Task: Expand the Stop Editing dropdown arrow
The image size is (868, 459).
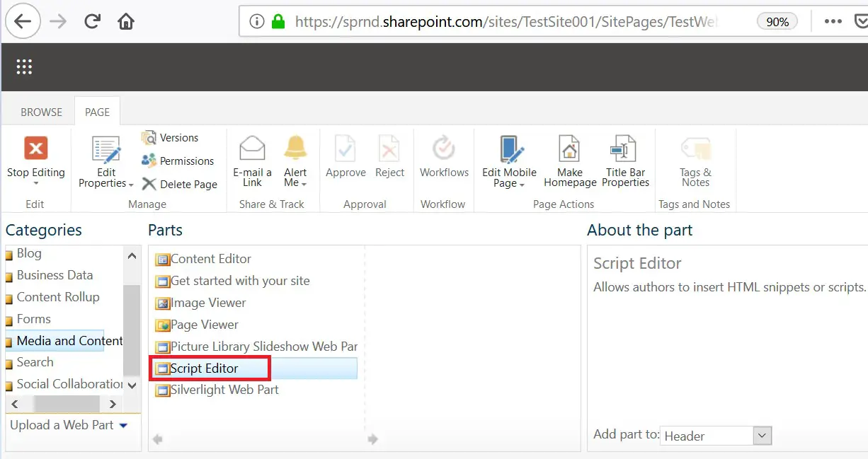Action: tap(36, 184)
